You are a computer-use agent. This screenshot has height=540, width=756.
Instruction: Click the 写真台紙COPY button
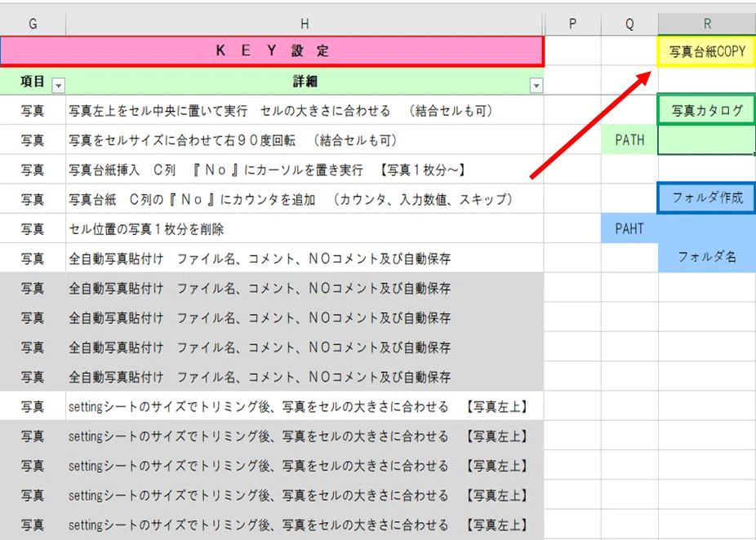[707, 51]
